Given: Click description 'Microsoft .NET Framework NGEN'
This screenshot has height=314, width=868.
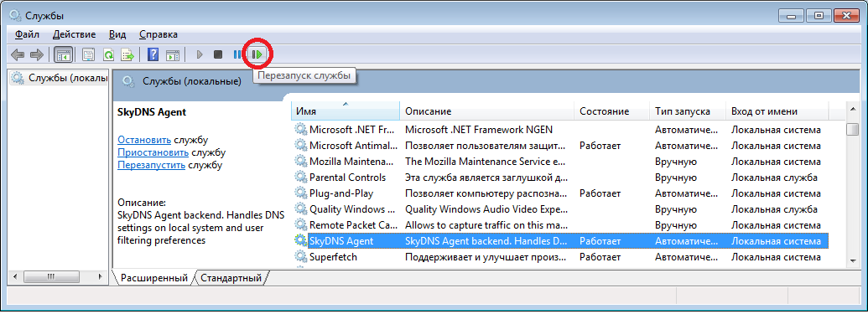Looking at the screenshot, I should click(x=479, y=129).
